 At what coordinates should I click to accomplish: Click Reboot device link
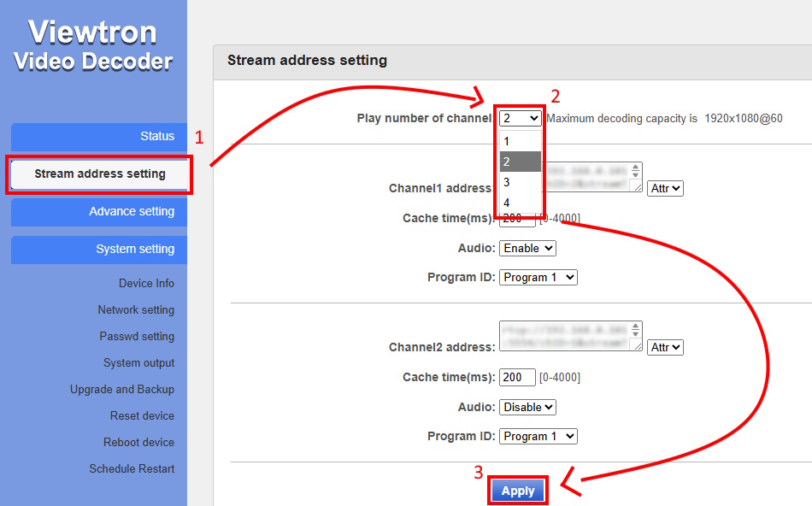point(138,443)
